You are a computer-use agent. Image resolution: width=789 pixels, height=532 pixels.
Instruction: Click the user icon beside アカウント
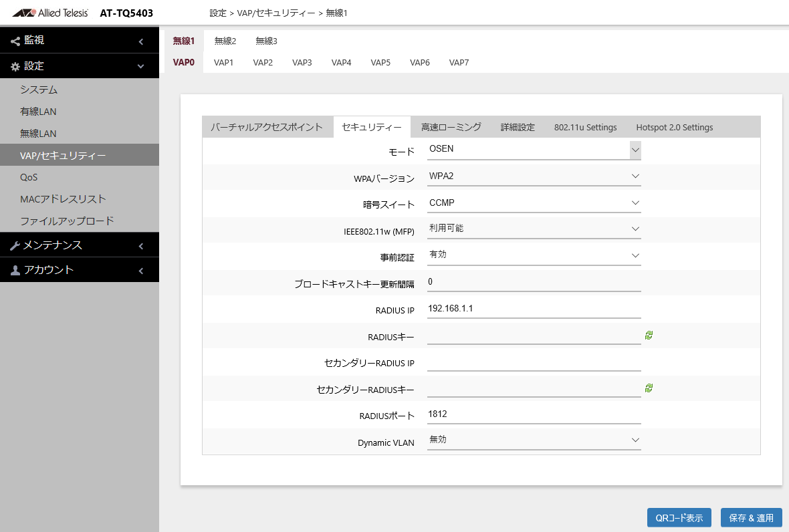tap(15, 271)
